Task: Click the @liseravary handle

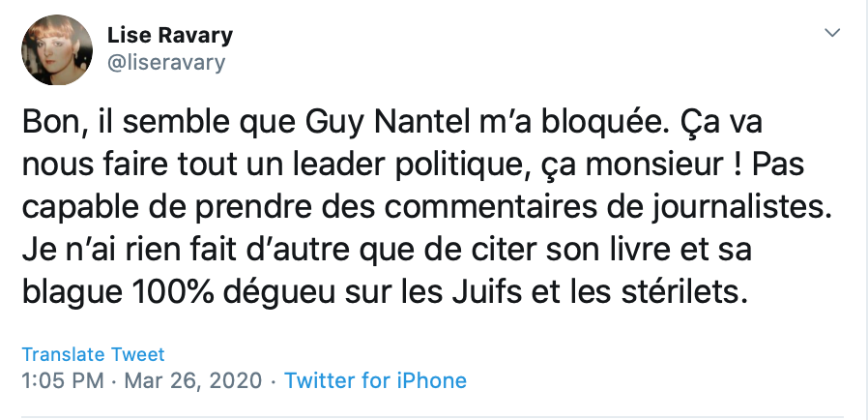Action: tap(164, 63)
